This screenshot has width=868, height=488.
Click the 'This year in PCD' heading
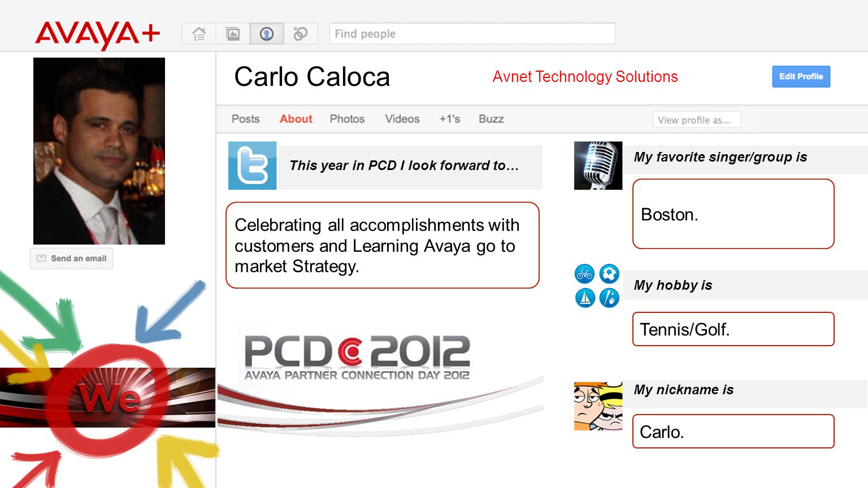click(404, 165)
